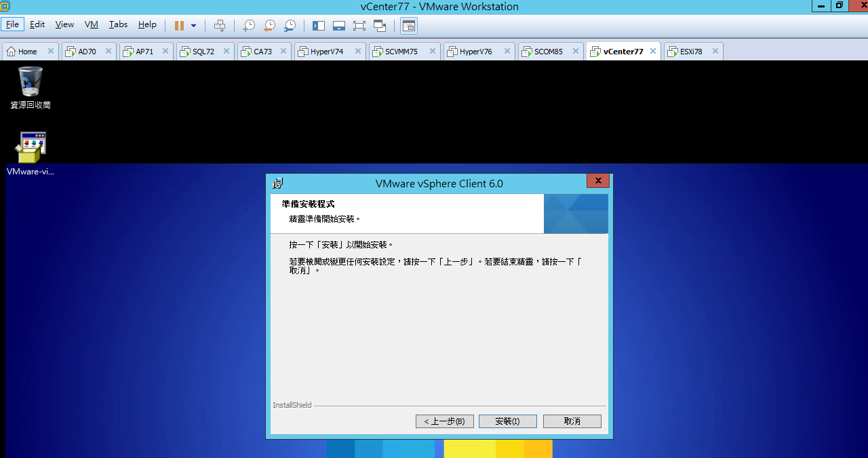
Task: Switch to the SQL72 tab
Action: coord(203,52)
